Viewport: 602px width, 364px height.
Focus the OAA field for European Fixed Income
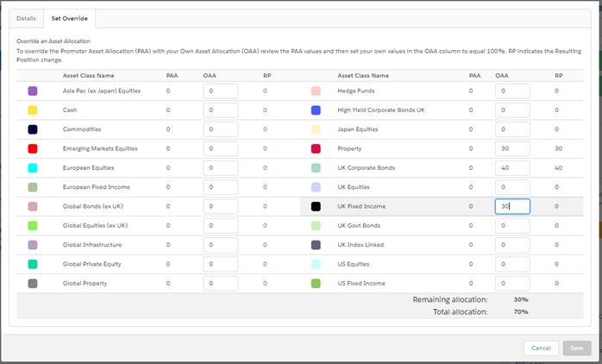(221, 187)
